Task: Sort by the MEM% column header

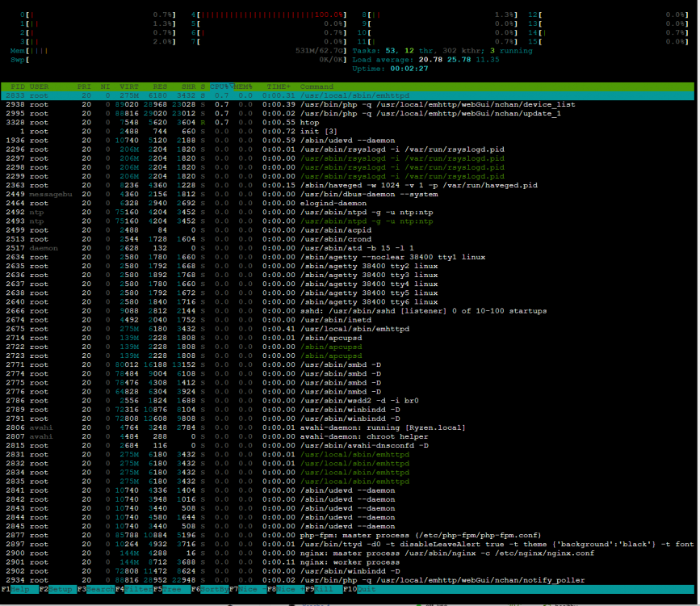Action: point(243,86)
